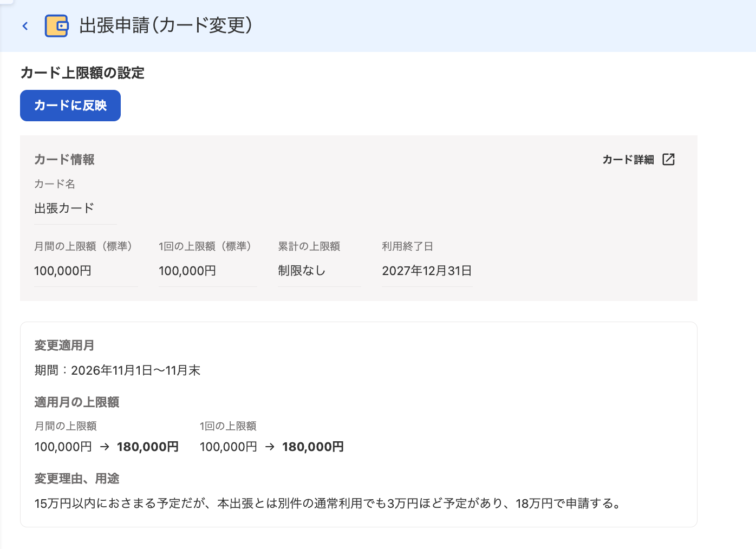This screenshot has width=756, height=549.
Task: Open the external link icon beside カード詳細
Action: pos(669,159)
